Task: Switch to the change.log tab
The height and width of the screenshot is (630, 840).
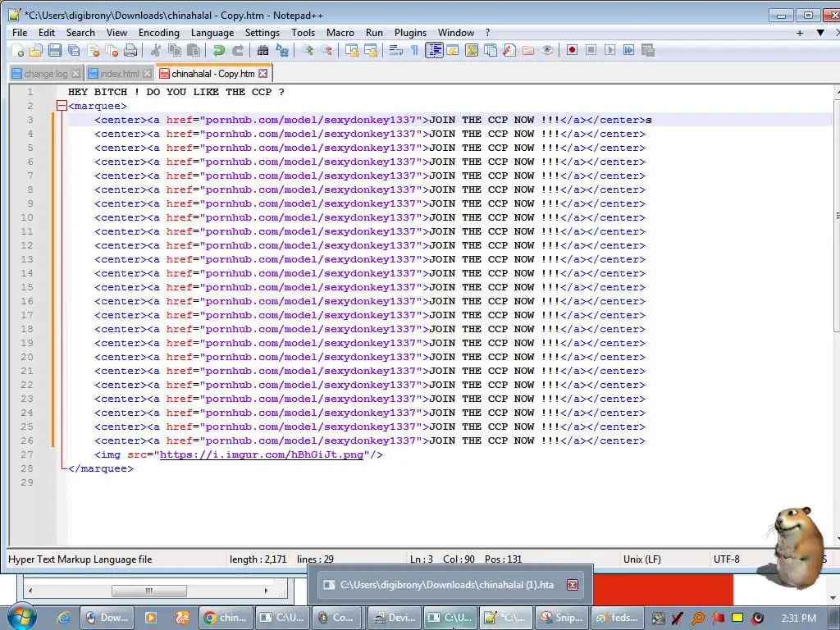Action: [x=45, y=73]
